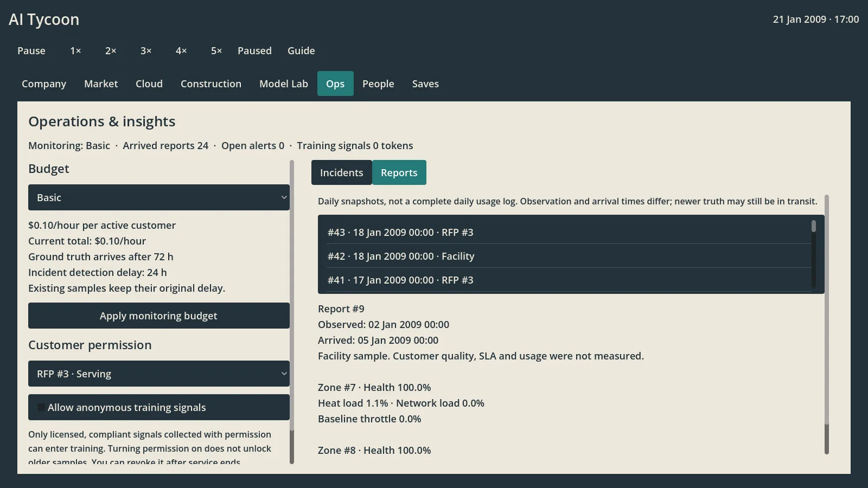The image size is (868, 488).
Task: Select the Reports sub-tab
Action: click(399, 172)
